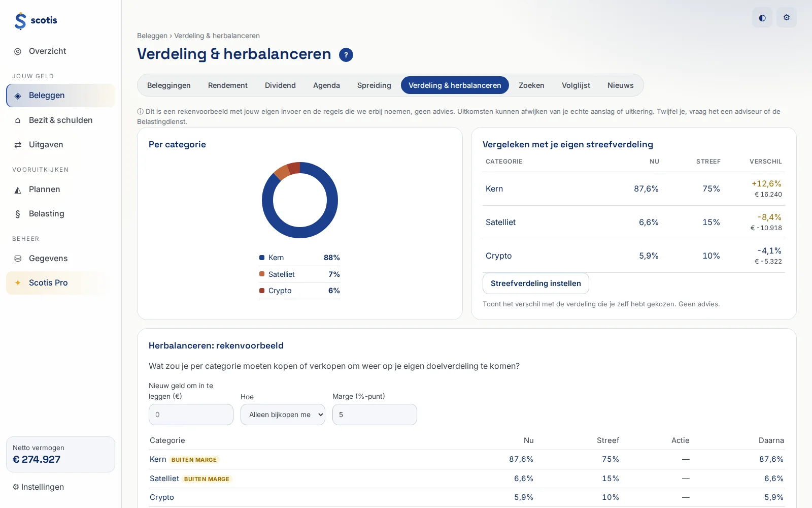Image resolution: width=812 pixels, height=508 pixels.
Task: Toggle dark mode contrast icon
Action: [762, 18]
